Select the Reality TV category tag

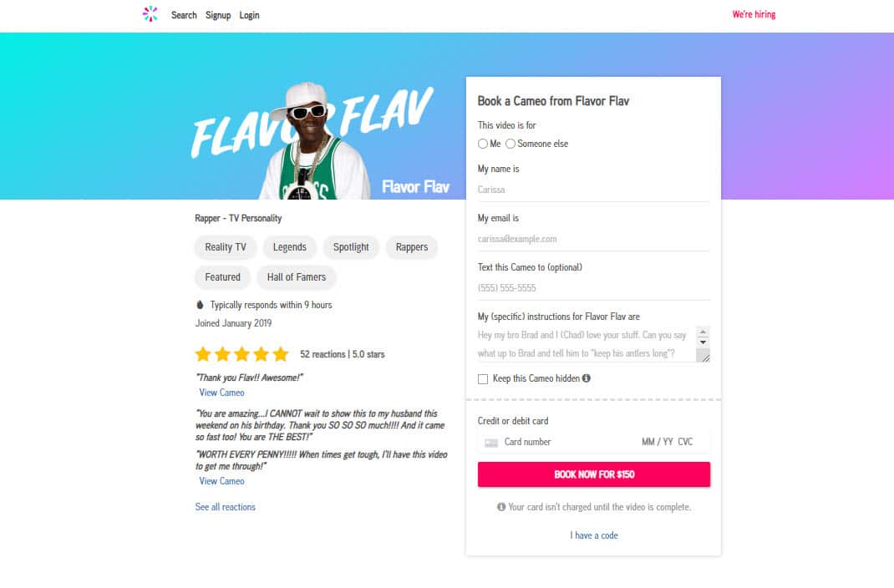tap(226, 247)
